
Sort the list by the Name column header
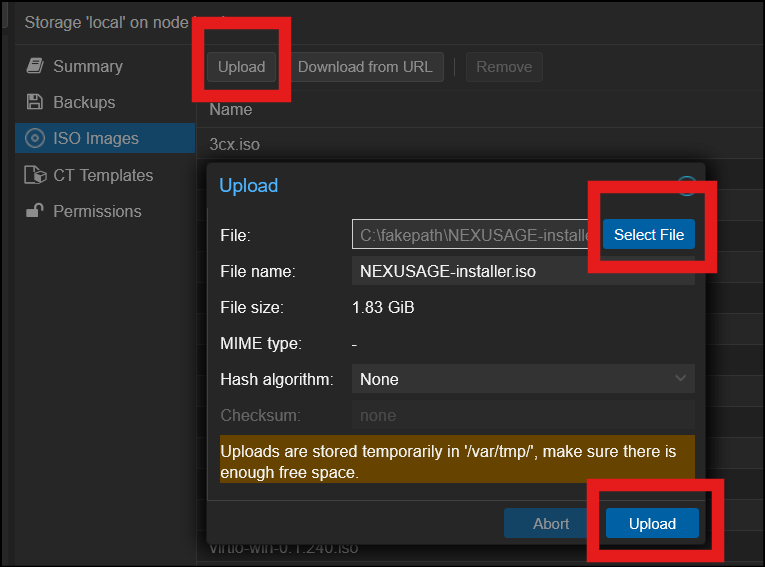[231, 109]
